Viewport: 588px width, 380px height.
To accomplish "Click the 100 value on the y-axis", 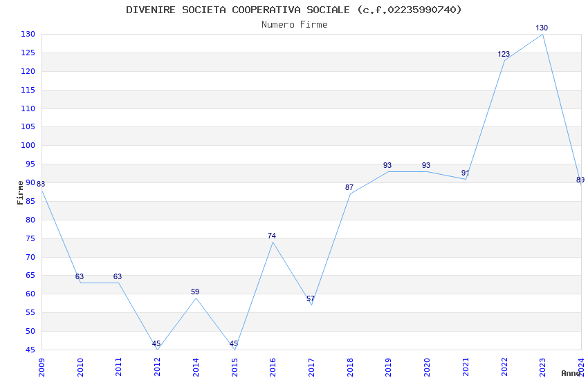I will pyautogui.click(x=28, y=146).
